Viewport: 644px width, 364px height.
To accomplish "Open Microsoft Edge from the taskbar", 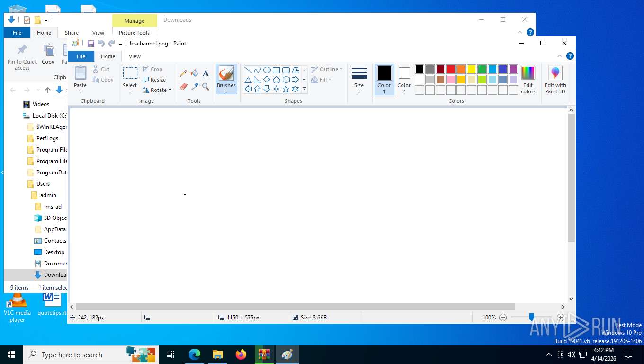I will (x=195, y=355).
